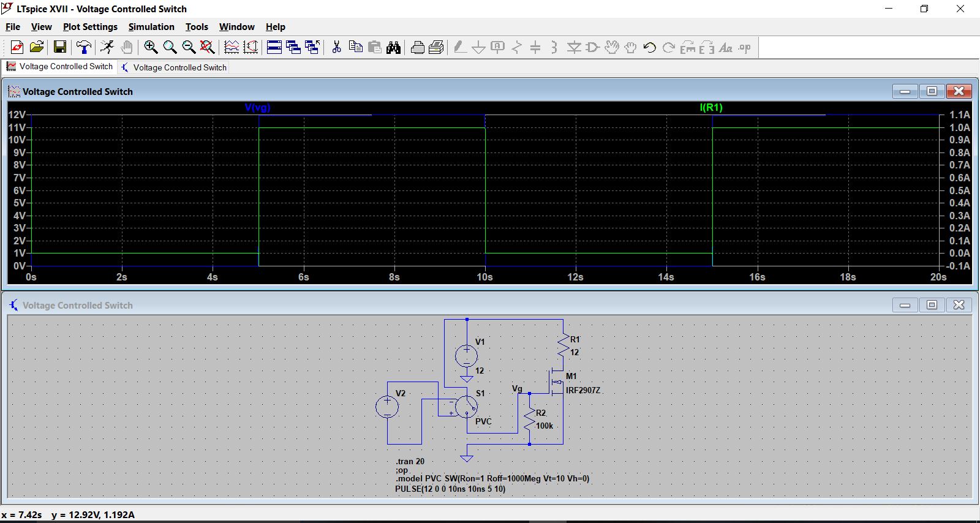Select the Draw Wire pencil tool

460,47
